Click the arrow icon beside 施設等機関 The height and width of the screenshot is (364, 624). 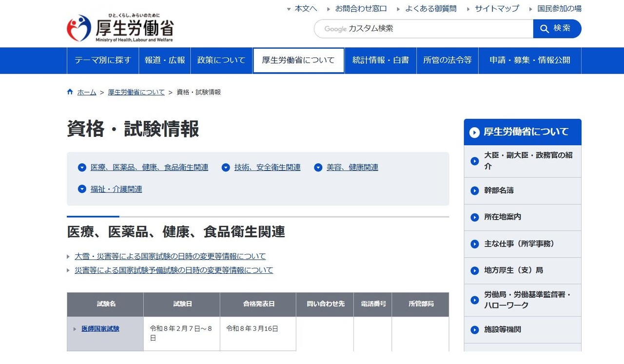tap(474, 329)
